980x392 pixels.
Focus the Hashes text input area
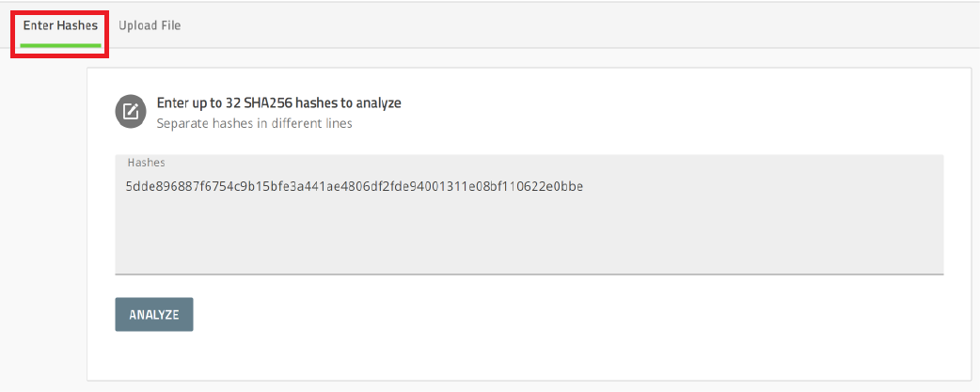pyautogui.click(x=529, y=214)
